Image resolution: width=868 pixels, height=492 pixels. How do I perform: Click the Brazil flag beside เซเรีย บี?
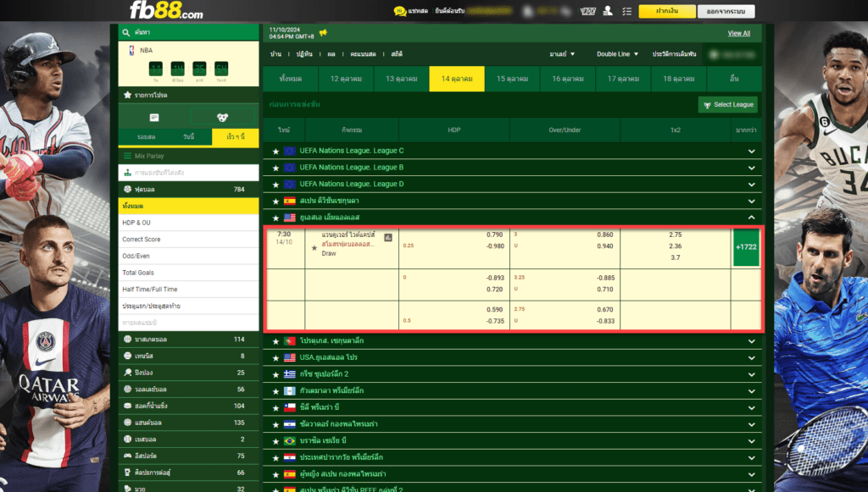click(x=290, y=440)
